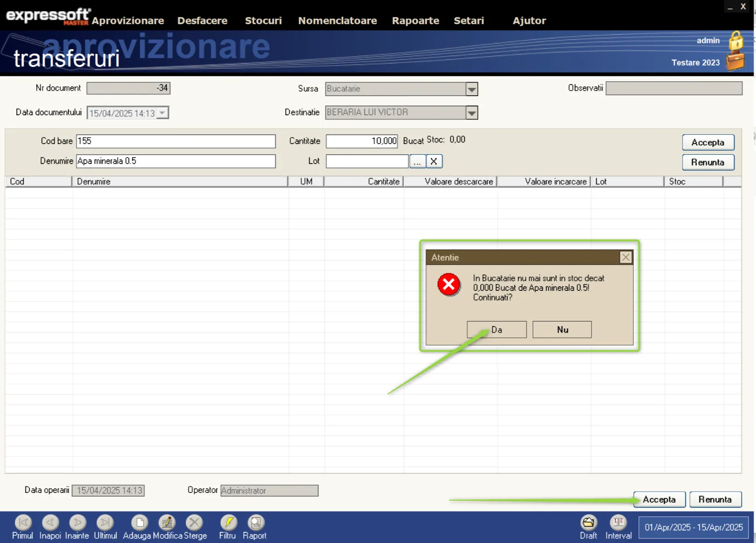This screenshot has height=543, width=756.
Task: Open the Data documentului date dropdown
Action: 163,113
